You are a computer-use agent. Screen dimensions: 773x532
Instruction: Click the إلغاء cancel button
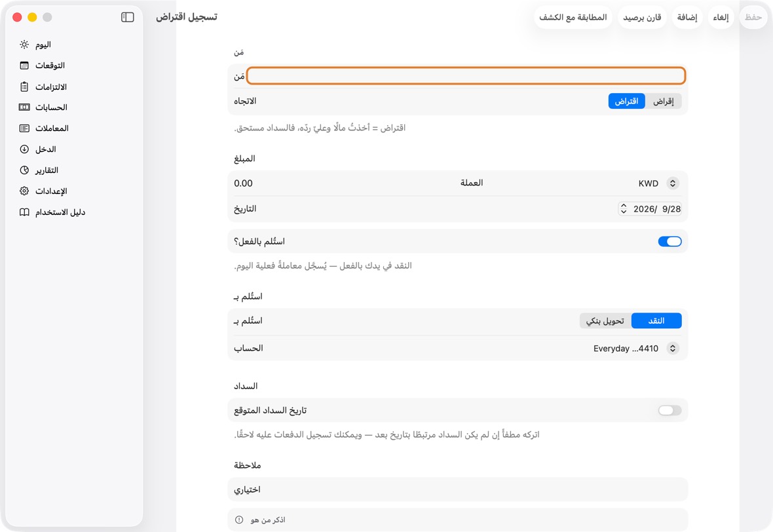721,17
